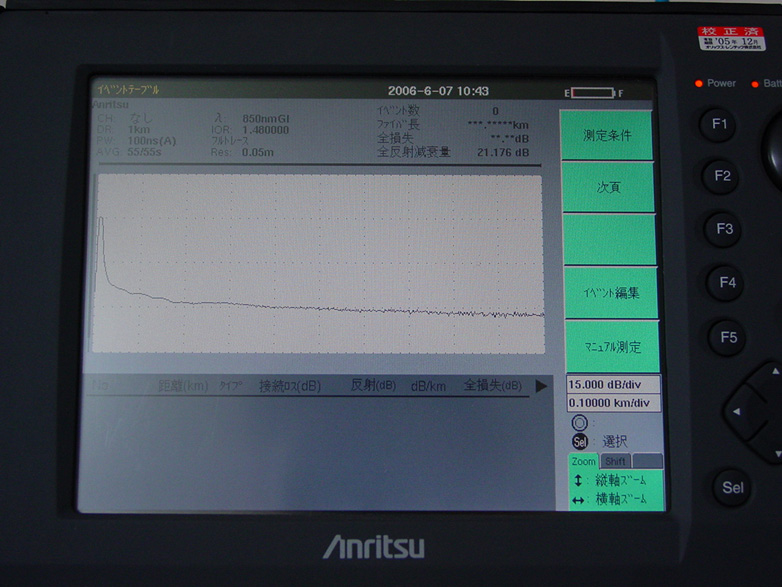Push the F2 hardware key
This screenshot has width=782, height=587.
[x=722, y=176]
